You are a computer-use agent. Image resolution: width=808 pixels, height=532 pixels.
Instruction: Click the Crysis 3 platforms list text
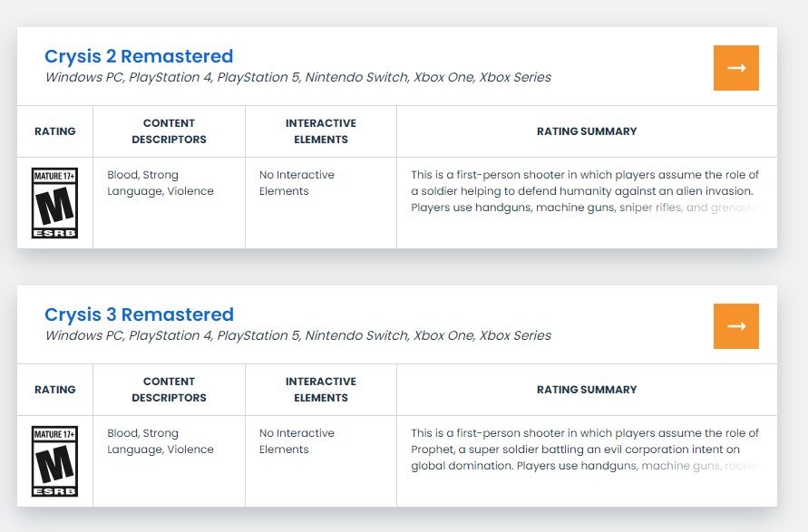(x=297, y=335)
